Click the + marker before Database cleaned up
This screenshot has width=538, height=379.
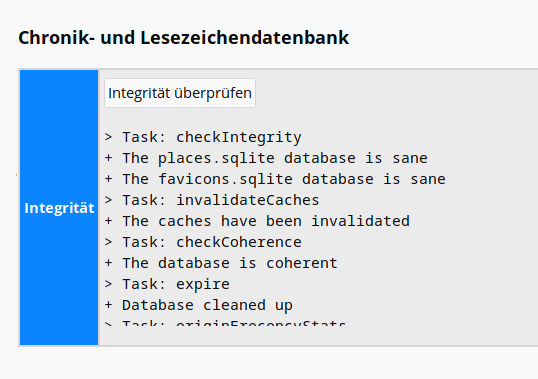tap(108, 305)
